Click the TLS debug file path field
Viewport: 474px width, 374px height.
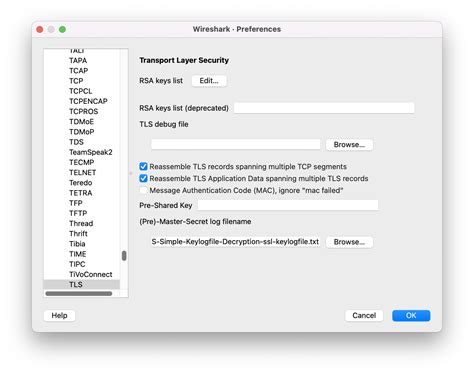tap(236, 145)
